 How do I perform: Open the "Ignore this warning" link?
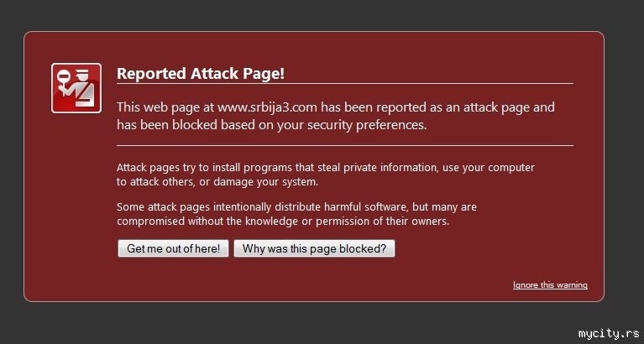[x=550, y=285]
